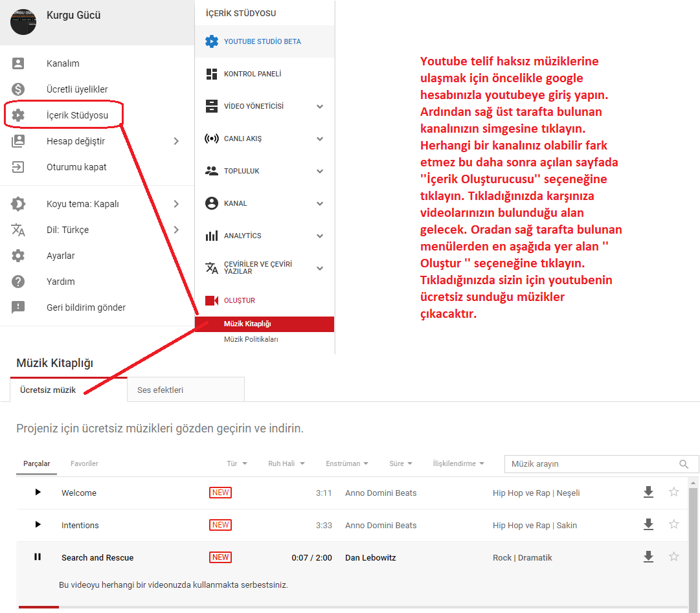Open the Süre filter dropdown
This screenshot has height=613, width=700.
pyautogui.click(x=400, y=463)
